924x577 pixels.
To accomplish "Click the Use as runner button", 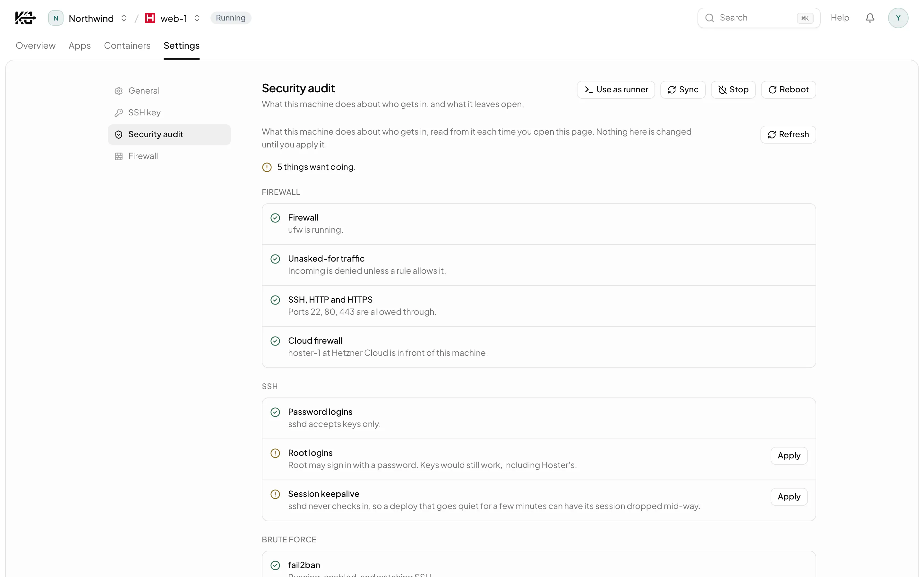I will [615, 90].
